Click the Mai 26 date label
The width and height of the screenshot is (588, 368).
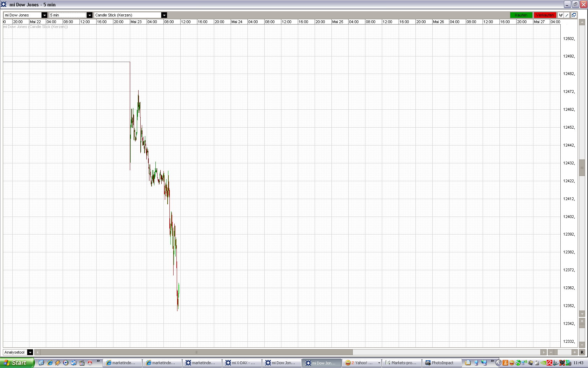(439, 22)
